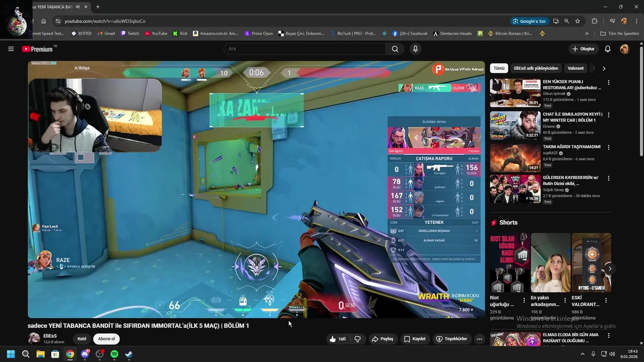Viewport: 644px width, 362px height.
Task: Open the YouTube bookmark in the bar
Action: point(156,34)
